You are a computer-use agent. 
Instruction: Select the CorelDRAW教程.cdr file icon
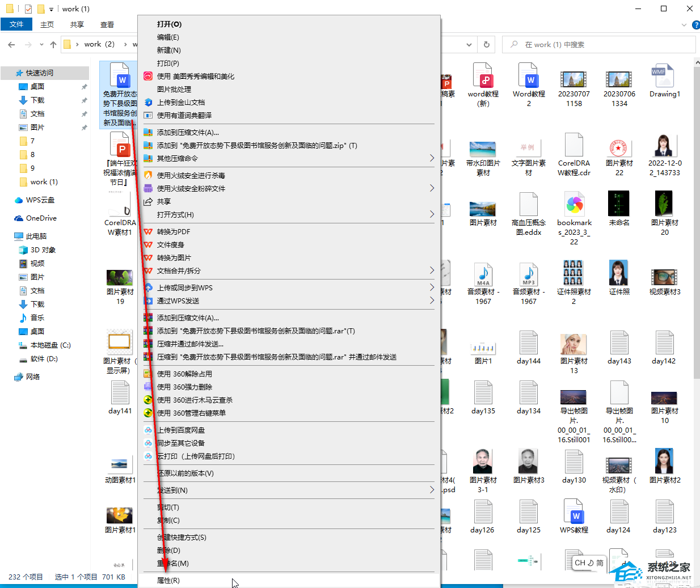[574, 145]
